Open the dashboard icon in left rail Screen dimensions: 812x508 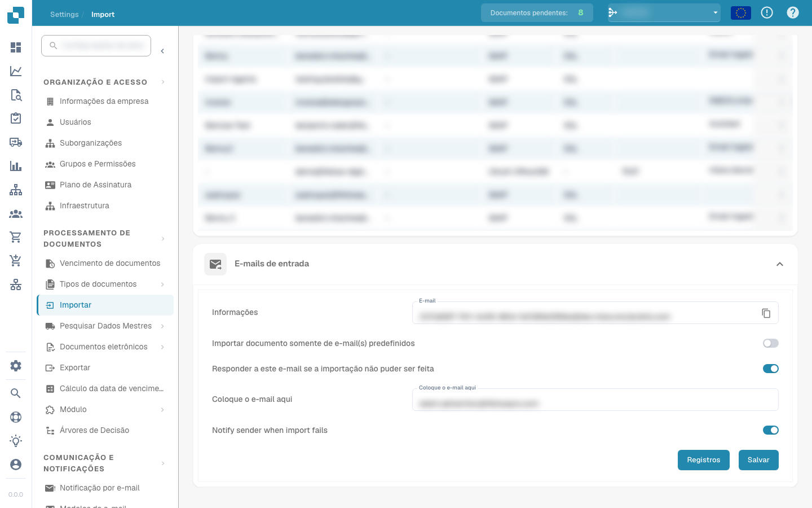[16, 47]
